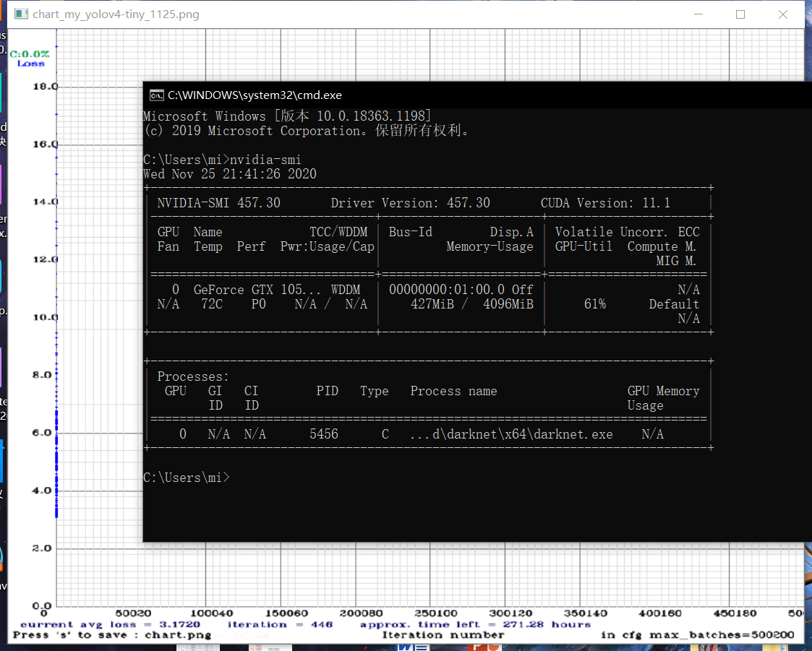Click the '(c) 2019 Microsoft Corporation' copyright line

click(x=307, y=130)
